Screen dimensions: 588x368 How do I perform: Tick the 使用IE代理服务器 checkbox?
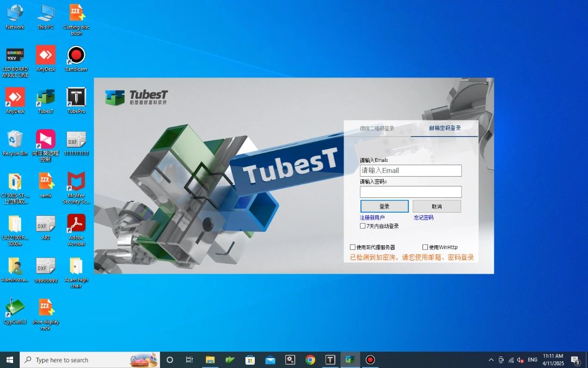[352, 247]
